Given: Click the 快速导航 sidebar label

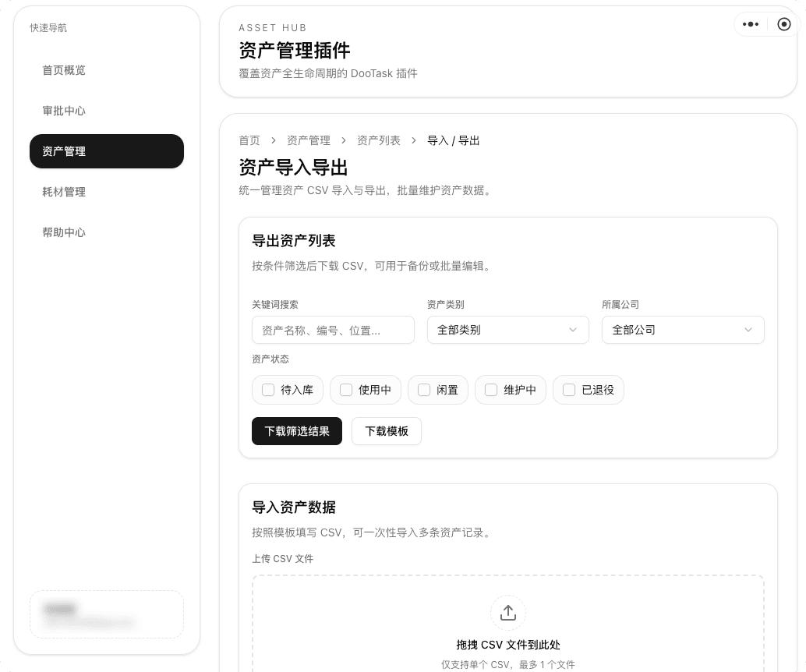Looking at the screenshot, I should (x=48, y=28).
